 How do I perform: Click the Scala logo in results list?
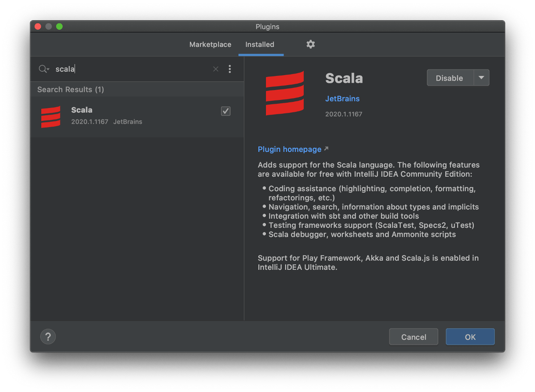click(51, 117)
